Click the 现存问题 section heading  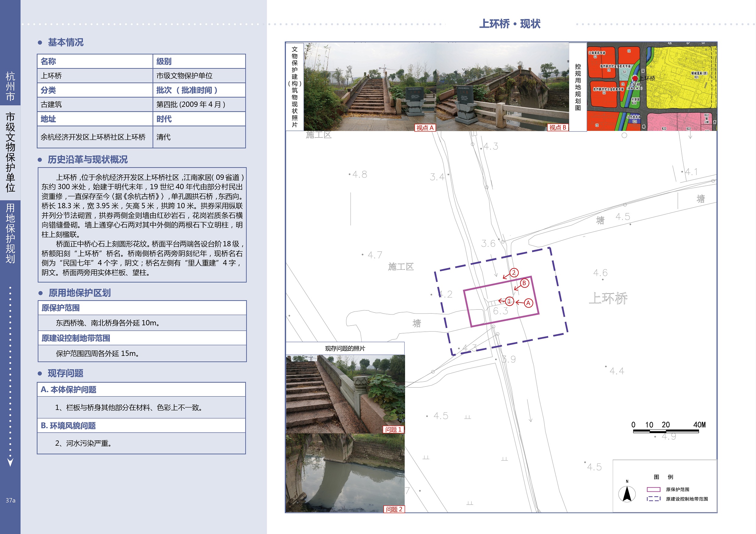pyautogui.click(x=66, y=373)
